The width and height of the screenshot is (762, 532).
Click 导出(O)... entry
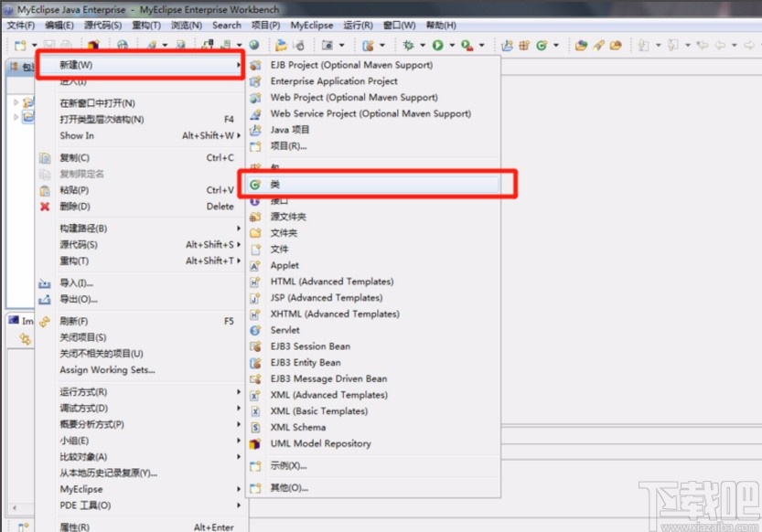pos(140,299)
